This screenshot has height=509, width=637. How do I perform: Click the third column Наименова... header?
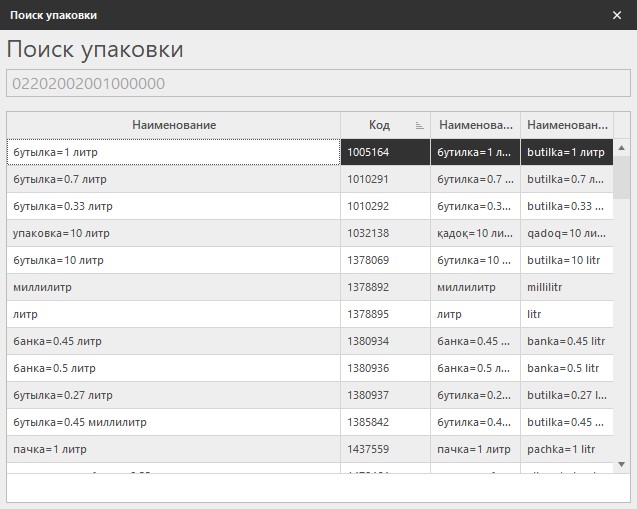pos(475,125)
